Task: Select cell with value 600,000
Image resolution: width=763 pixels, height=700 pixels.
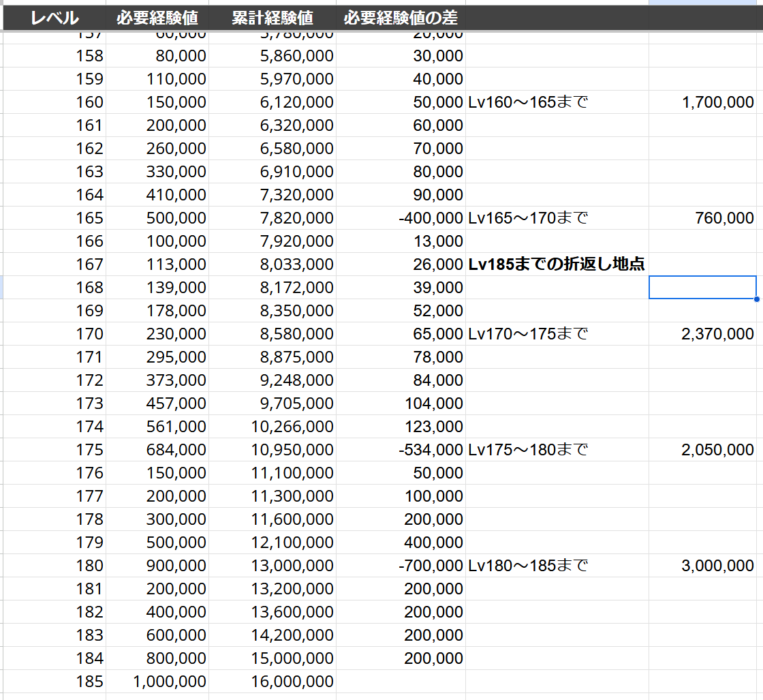Action: tap(157, 635)
